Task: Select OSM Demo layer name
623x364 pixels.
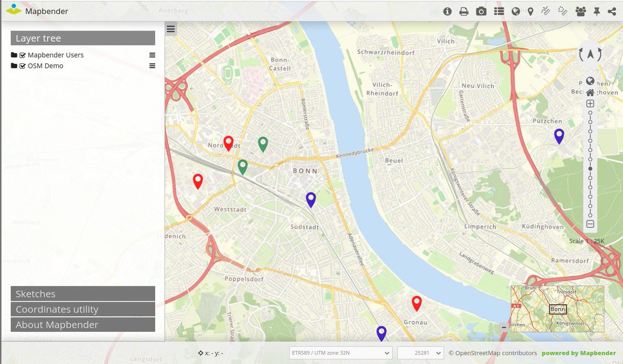Action: [46, 66]
